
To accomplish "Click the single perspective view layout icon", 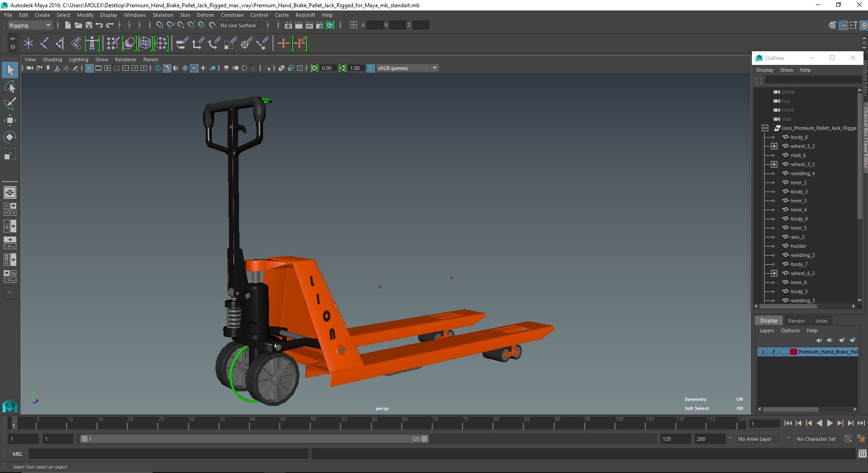I will pos(10,192).
